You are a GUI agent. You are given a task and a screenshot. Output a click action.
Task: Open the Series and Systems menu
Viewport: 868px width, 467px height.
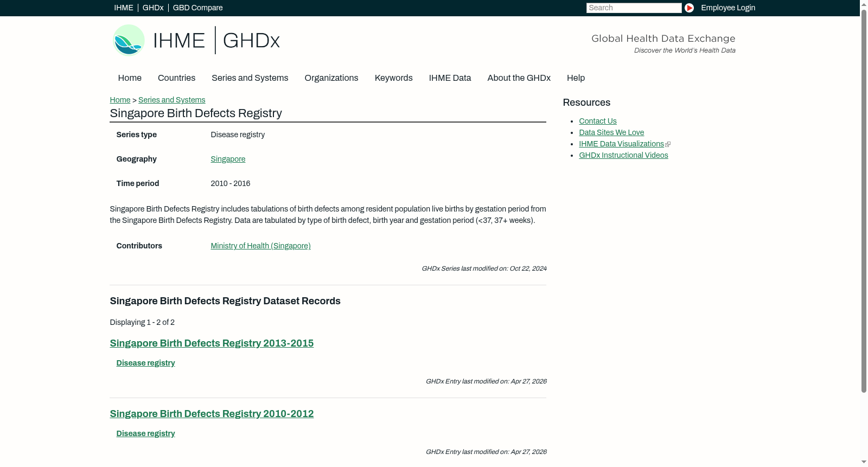[250, 78]
